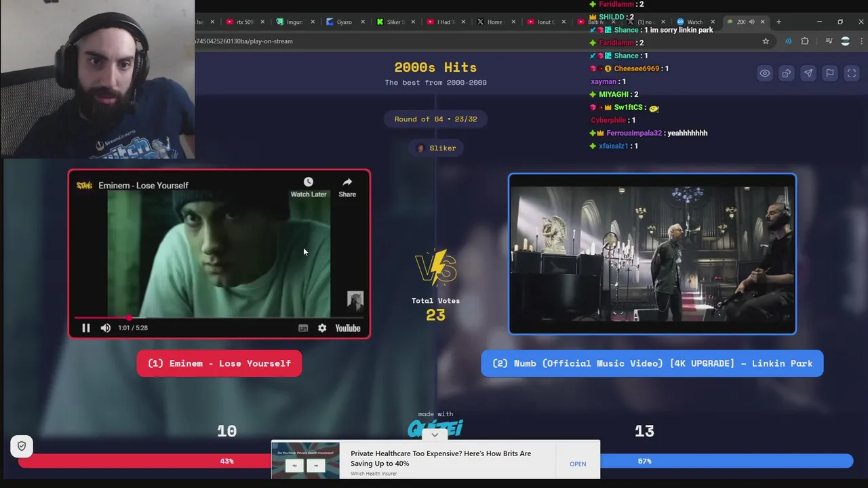Close the Imgur browser tab

point(313,22)
